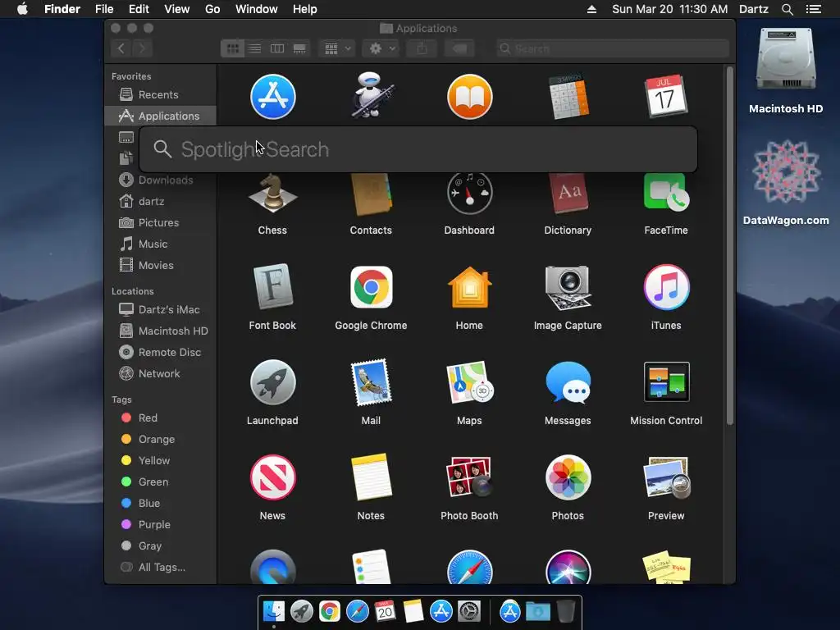Screen dimensions: 840x630
Task: Open System Preferences from the Dock
Action: pos(469,611)
